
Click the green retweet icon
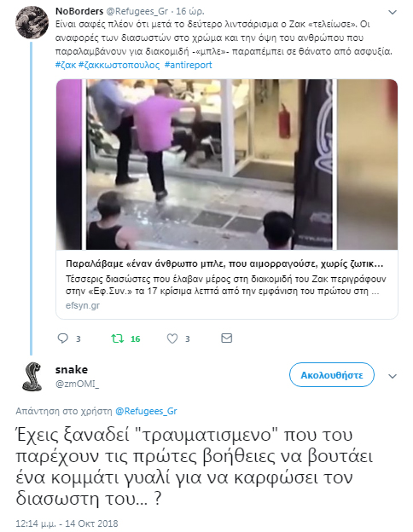118,338
